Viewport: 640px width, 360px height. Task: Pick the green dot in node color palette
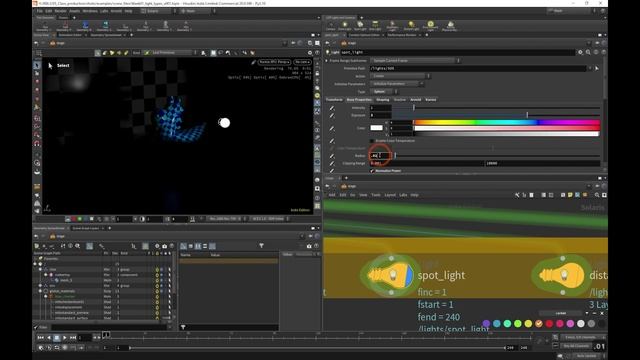(518, 324)
